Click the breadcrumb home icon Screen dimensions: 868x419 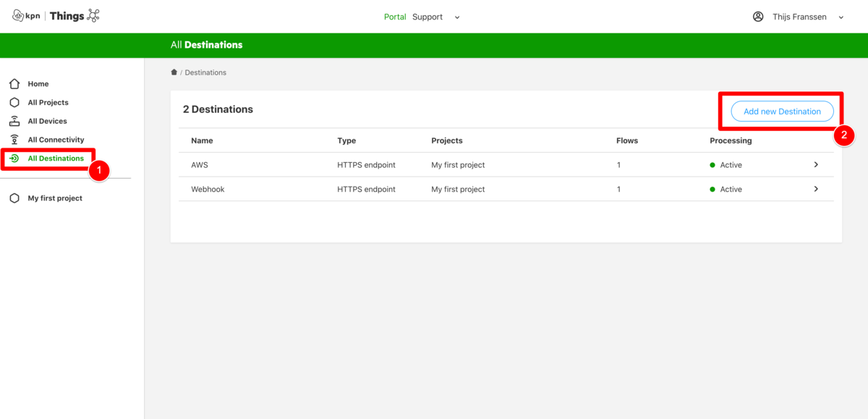click(x=174, y=72)
